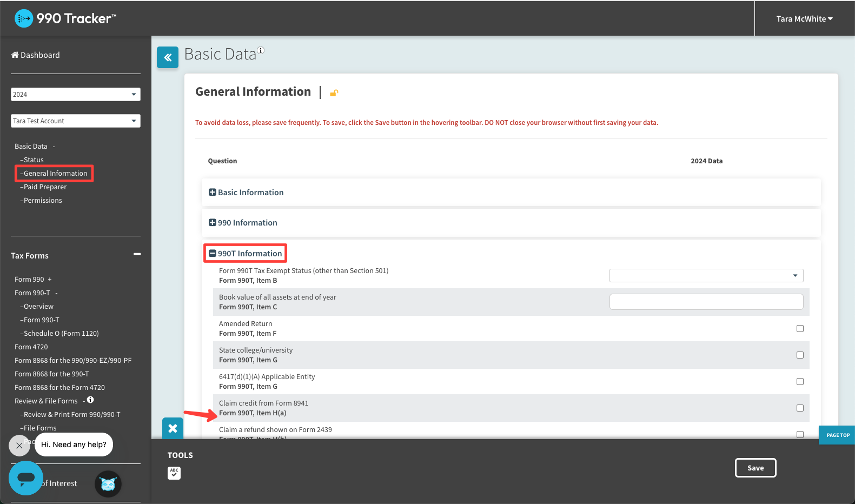This screenshot has height=504, width=855.
Task: Open the 2024 year dropdown
Action: coord(75,94)
